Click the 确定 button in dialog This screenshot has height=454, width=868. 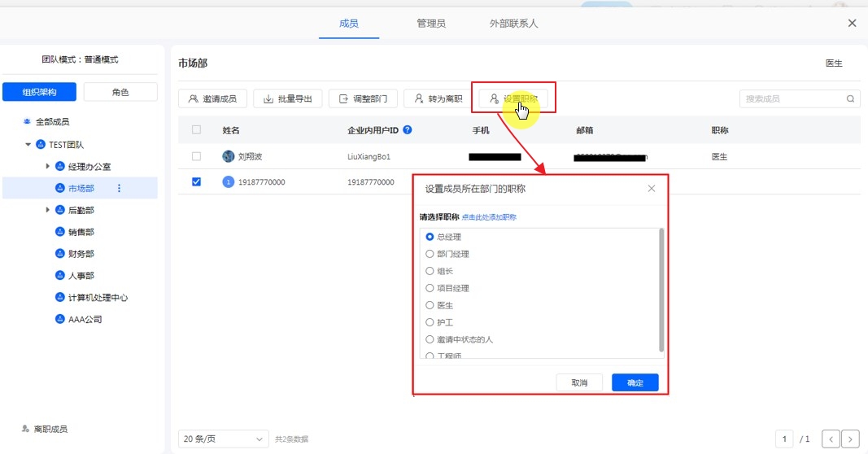tap(635, 382)
